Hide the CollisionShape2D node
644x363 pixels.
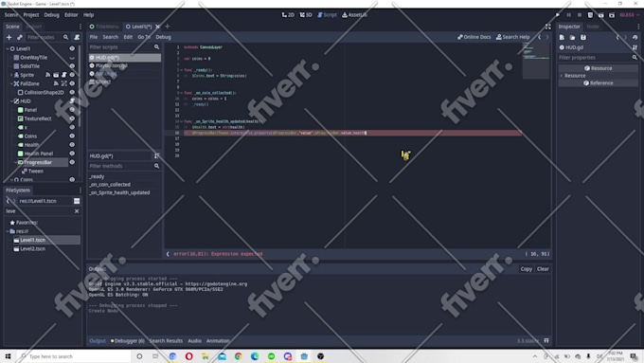click(x=72, y=93)
